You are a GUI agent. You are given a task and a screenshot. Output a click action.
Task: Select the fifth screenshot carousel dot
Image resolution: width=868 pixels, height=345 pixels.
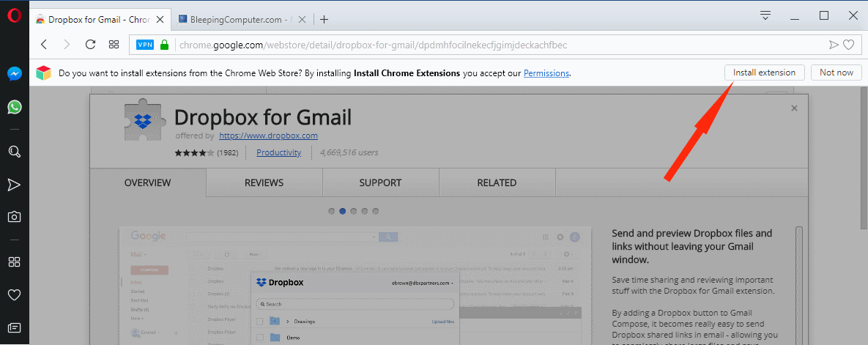coord(376,211)
